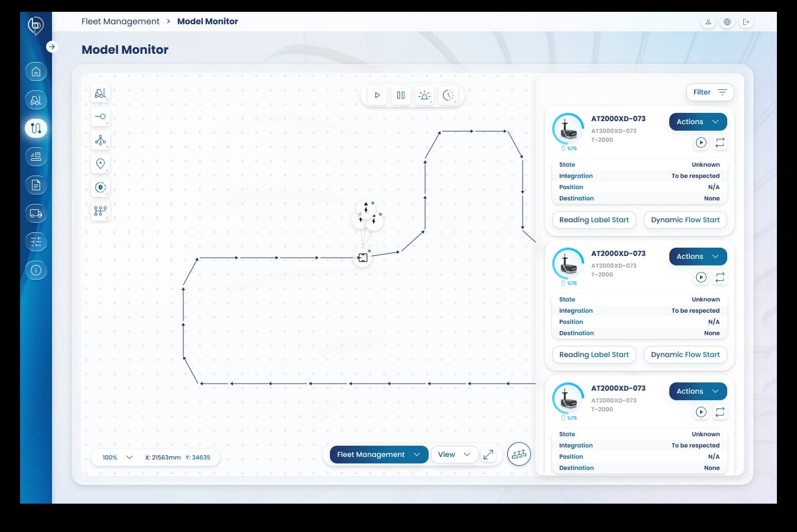Click the company logo at sidebar top
Image resolution: width=797 pixels, height=532 pixels.
pyautogui.click(x=35, y=25)
